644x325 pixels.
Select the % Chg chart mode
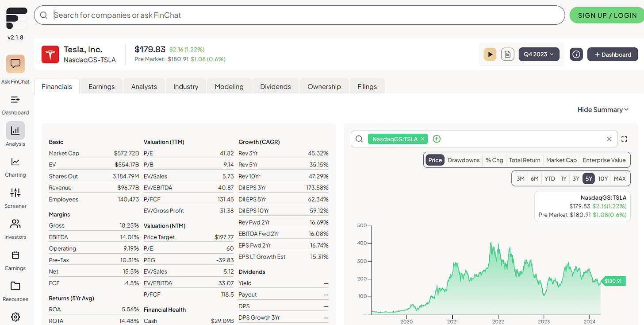pyautogui.click(x=494, y=160)
